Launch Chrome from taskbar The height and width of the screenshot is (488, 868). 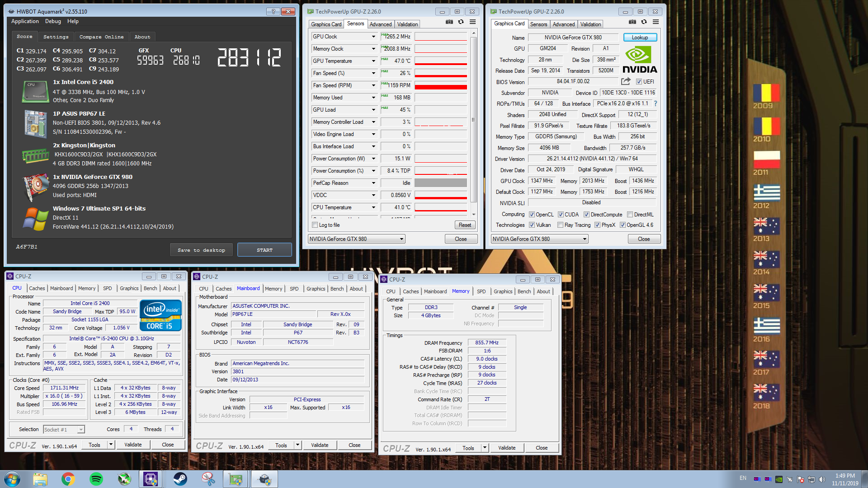68,479
